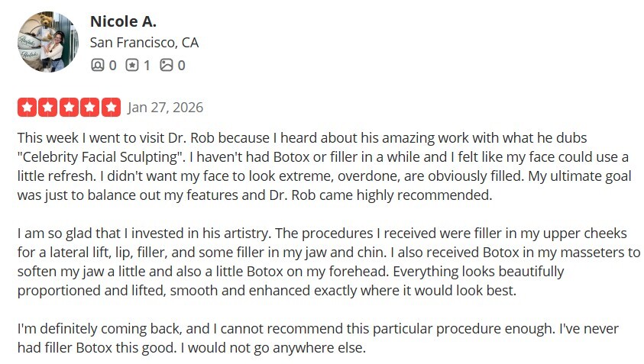Click the photos count icon
Image resolution: width=644 pixels, height=364 pixels.
[x=167, y=65]
